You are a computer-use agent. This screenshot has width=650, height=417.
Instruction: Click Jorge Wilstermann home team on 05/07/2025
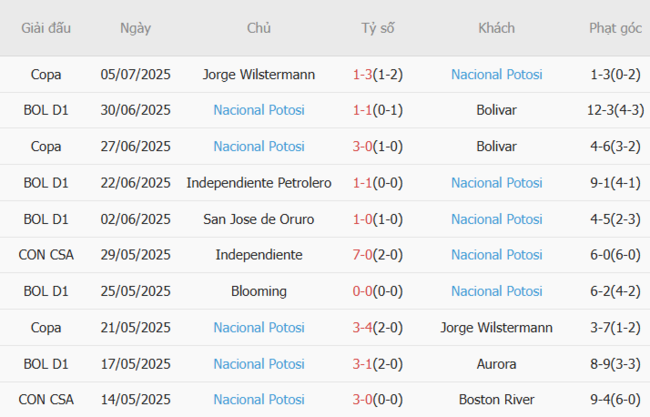point(259,74)
